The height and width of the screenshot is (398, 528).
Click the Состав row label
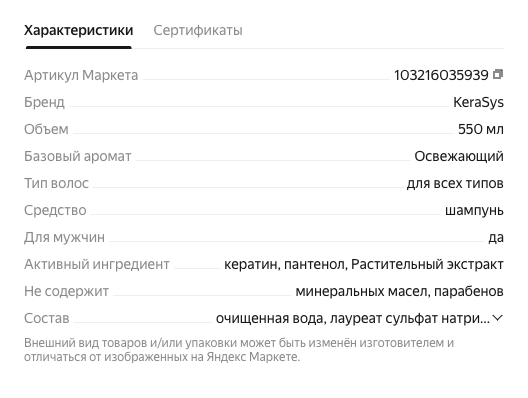[x=46, y=318]
